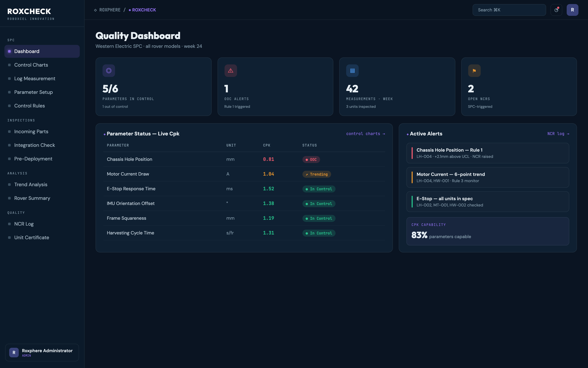Click the Cpk value 1.52
Image resolution: width=588 pixels, height=368 pixels.
point(269,189)
